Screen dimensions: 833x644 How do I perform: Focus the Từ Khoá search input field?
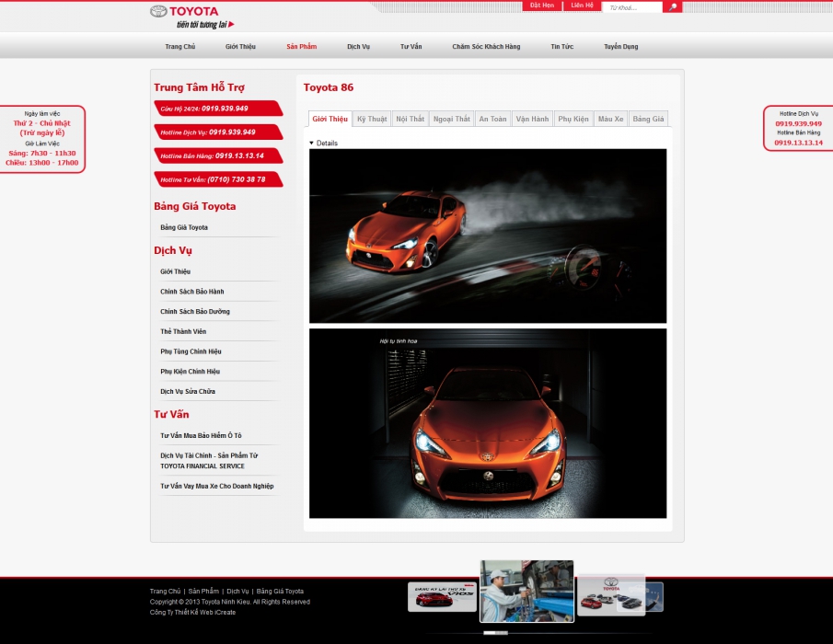[x=633, y=7]
